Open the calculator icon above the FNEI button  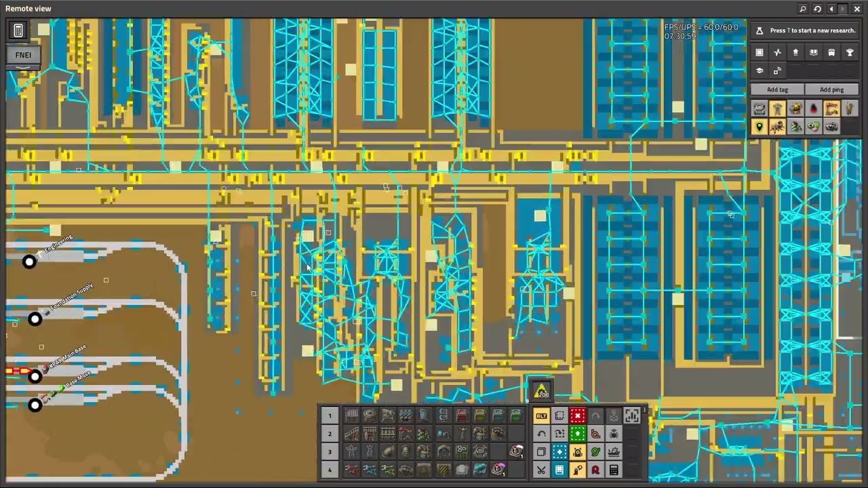pyautogui.click(x=18, y=30)
